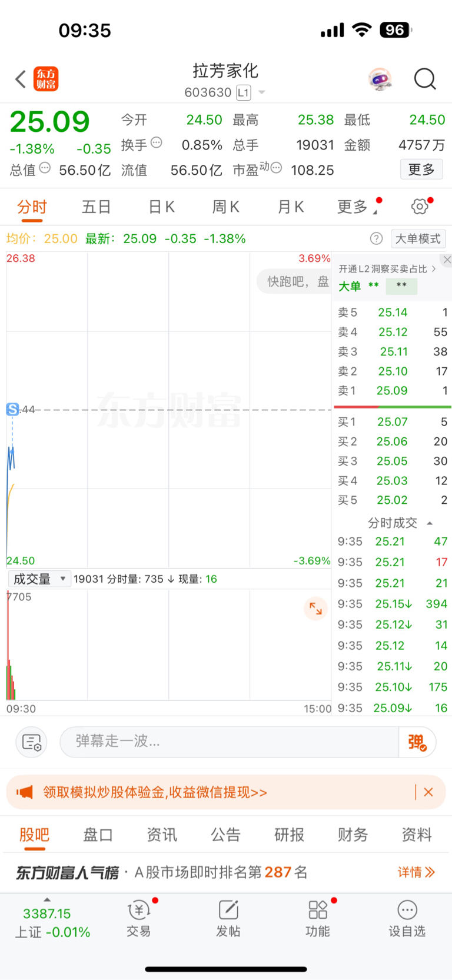
Task: Tap the 东方财富人气榜 ranking title
Action: [67, 872]
